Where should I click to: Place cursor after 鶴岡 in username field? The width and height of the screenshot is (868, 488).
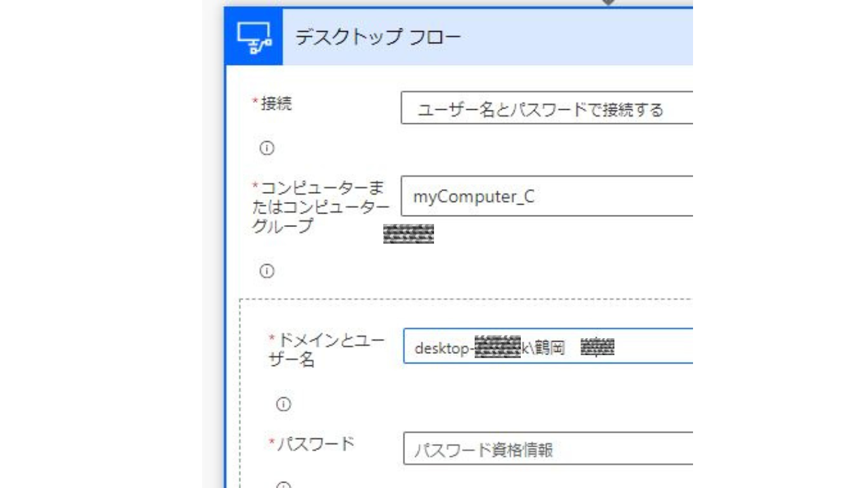567,348
